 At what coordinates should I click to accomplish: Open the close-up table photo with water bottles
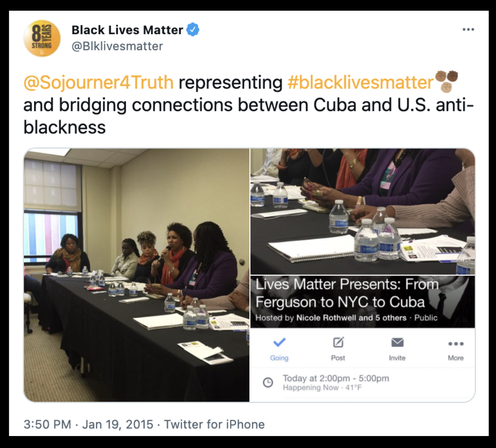pos(363,211)
